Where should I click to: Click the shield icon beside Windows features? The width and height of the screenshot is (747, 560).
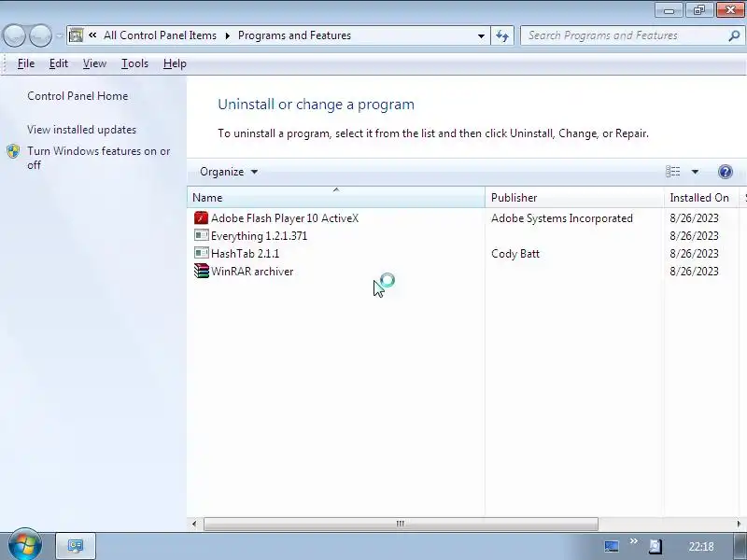(x=13, y=151)
